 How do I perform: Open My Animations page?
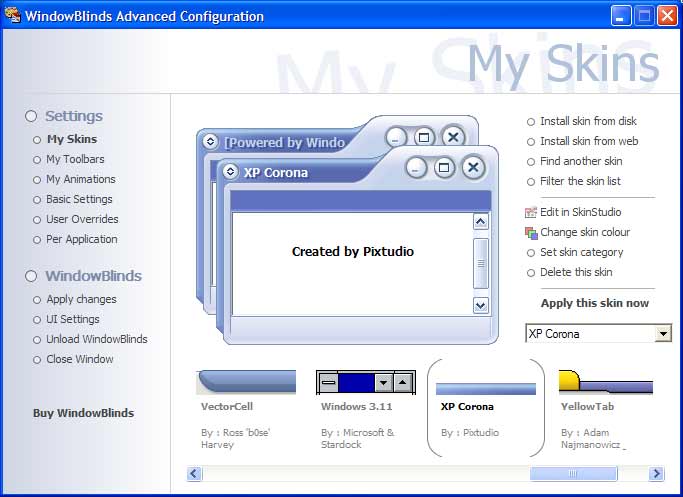(81, 179)
